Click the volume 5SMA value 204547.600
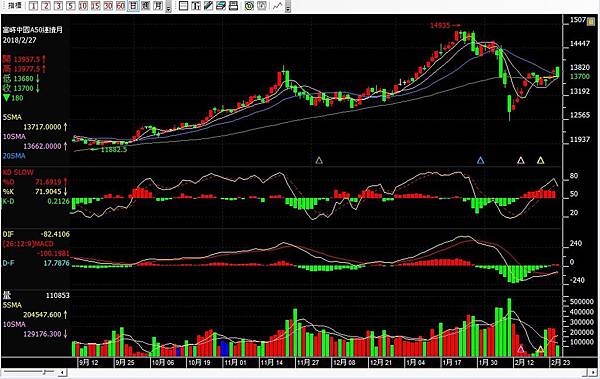 [x=42, y=315]
